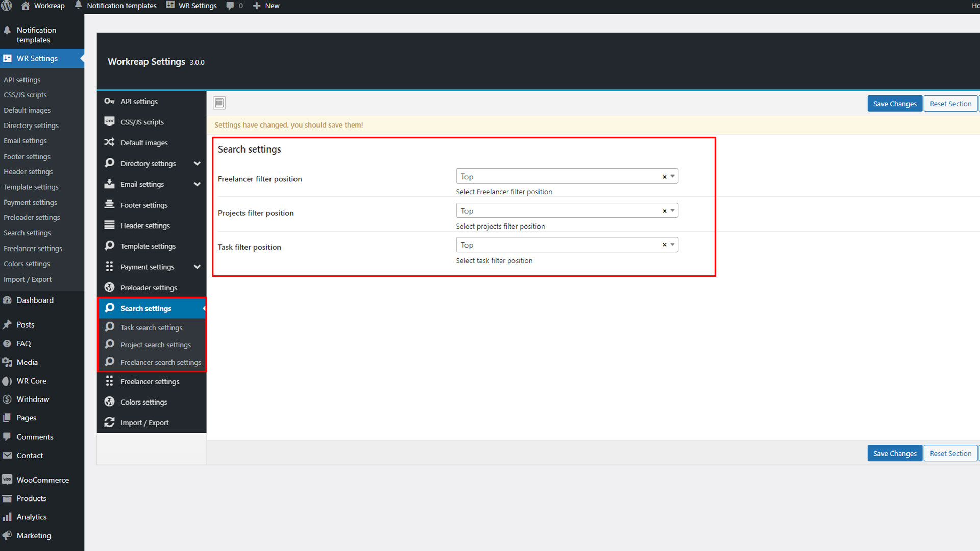Click the Colors settings icon in panel
The width and height of the screenshot is (980, 551).
[109, 402]
